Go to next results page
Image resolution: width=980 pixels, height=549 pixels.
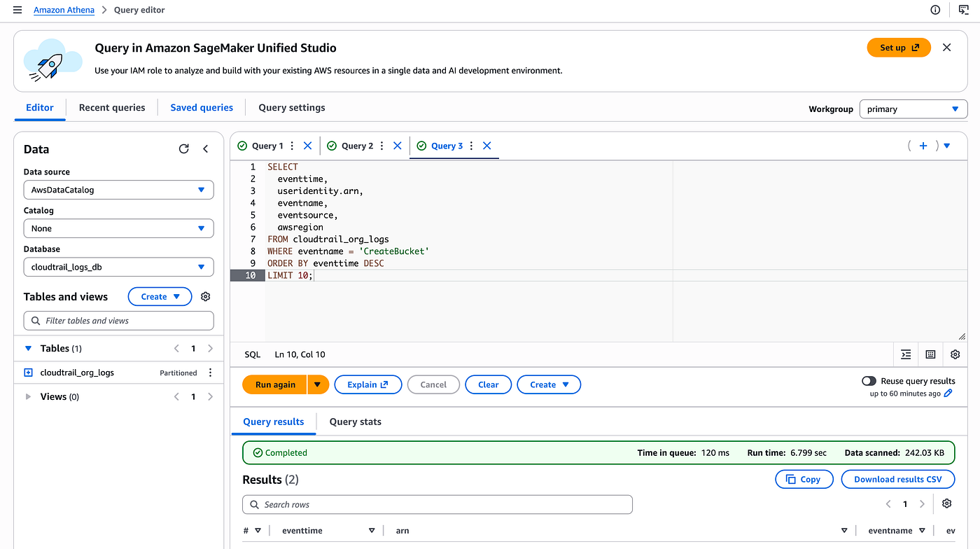click(922, 504)
